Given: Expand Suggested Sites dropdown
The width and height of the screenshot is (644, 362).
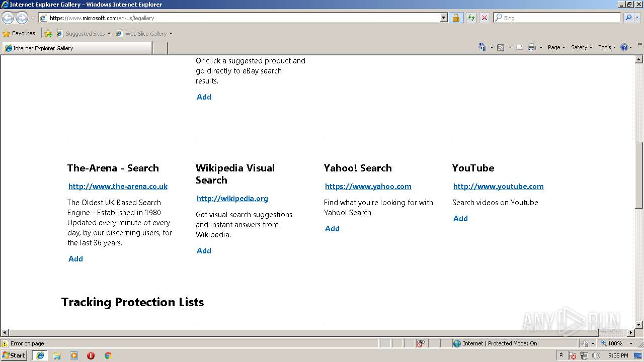Looking at the screenshot, I should (x=109, y=34).
